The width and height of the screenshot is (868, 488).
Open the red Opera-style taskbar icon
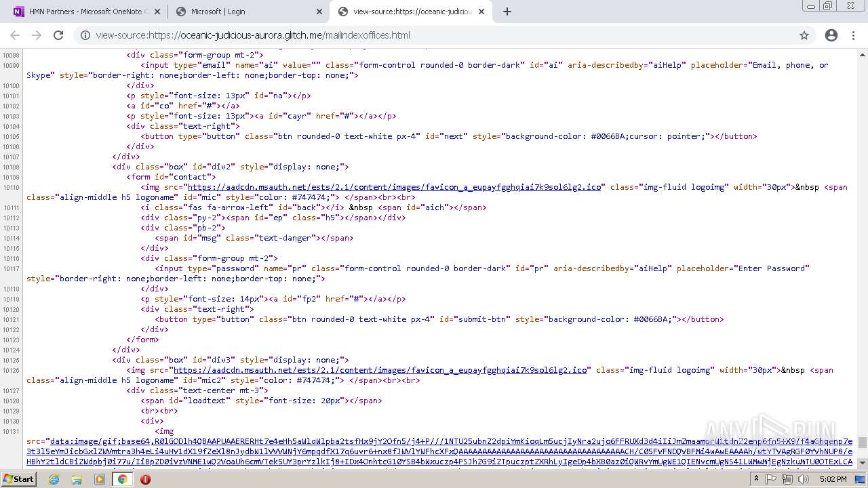pyautogui.click(x=145, y=479)
